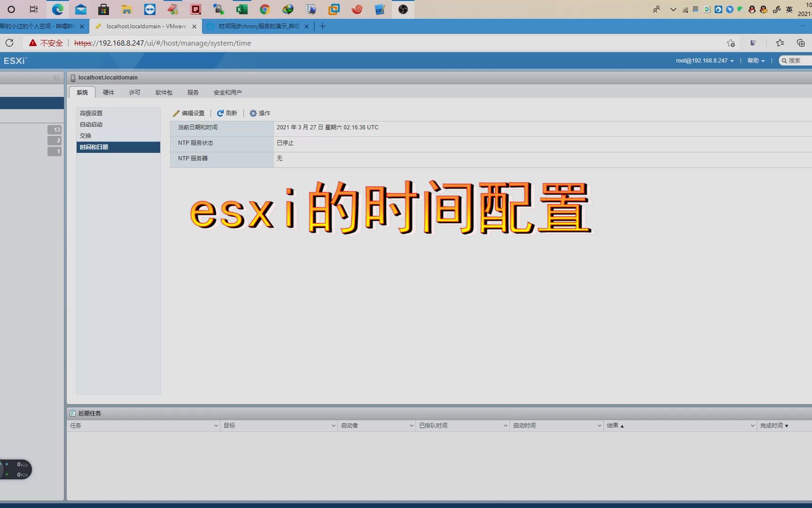Show hidden tray icons chevron
This screenshot has width=812, height=508.
(673, 9)
